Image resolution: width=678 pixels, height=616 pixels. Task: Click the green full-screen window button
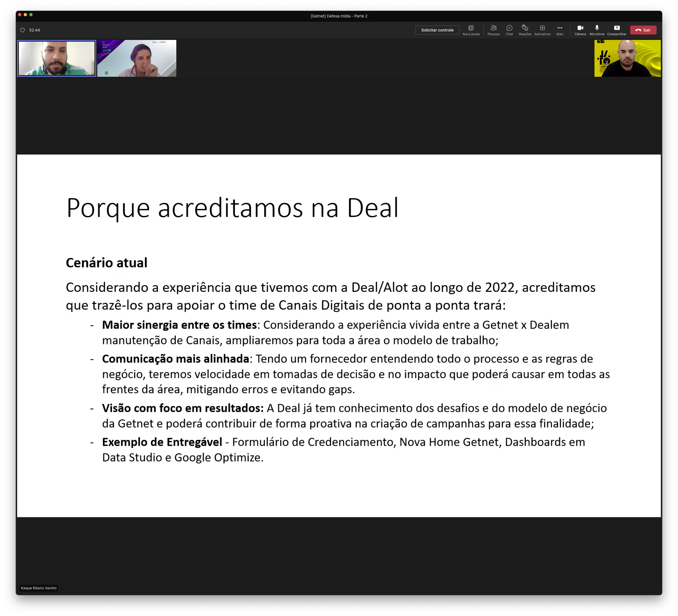(x=31, y=15)
